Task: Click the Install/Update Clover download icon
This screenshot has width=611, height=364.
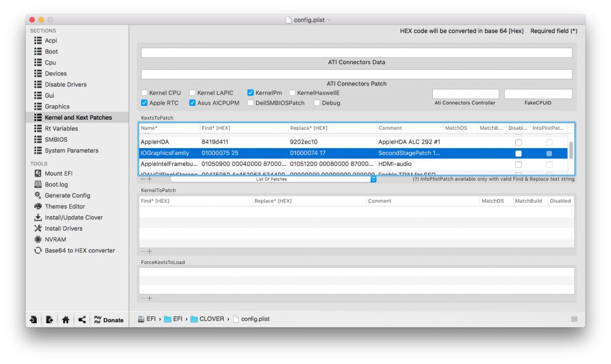Action: pos(38,217)
